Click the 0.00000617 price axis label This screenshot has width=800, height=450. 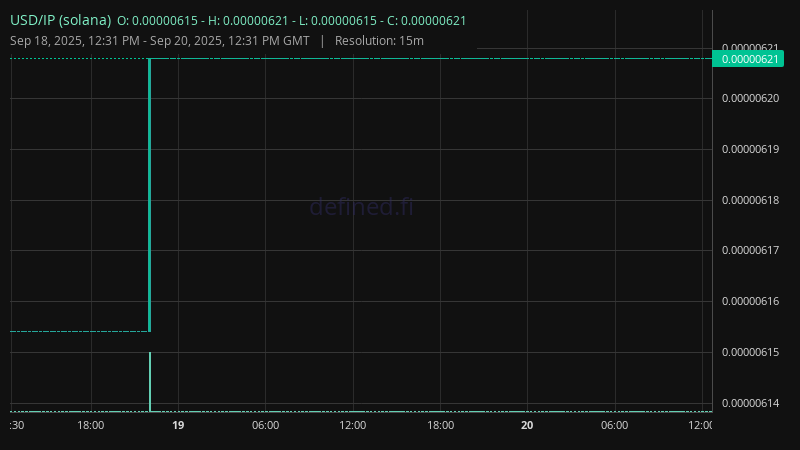click(751, 250)
